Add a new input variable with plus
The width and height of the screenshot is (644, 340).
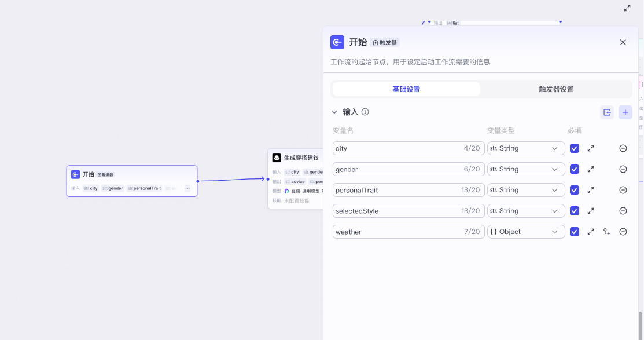click(625, 112)
